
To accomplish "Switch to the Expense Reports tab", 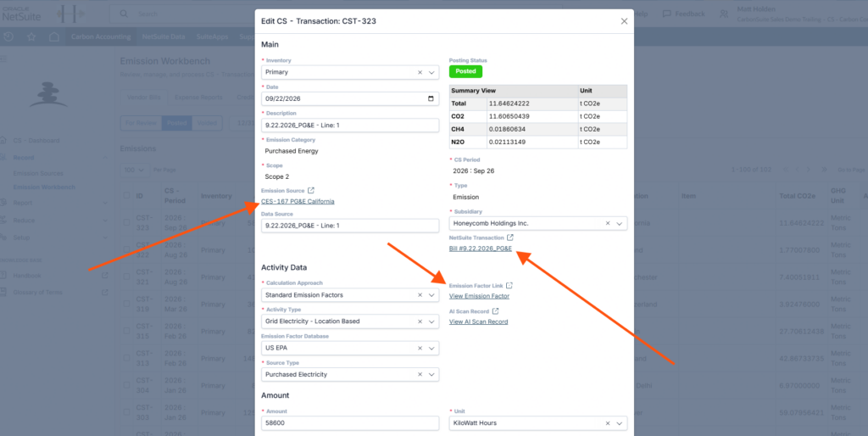I will [x=198, y=97].
